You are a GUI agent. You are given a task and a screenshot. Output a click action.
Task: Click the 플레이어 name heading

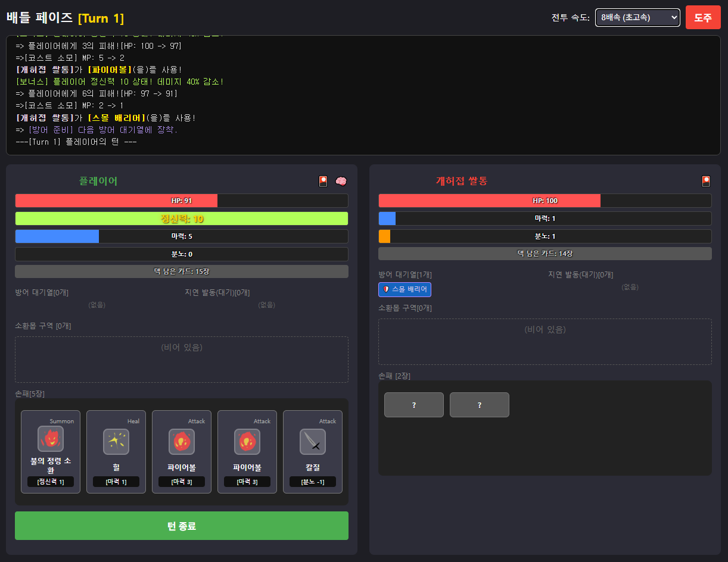[98, 181]
